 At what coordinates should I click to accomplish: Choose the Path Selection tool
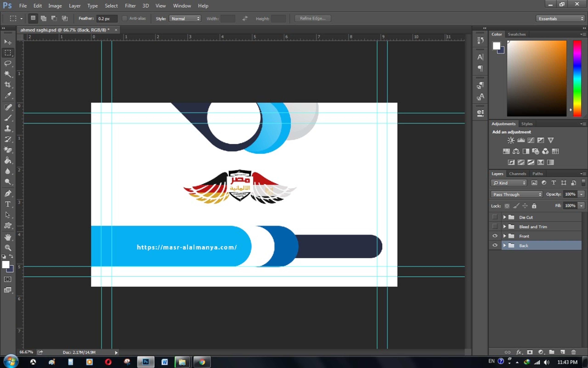point(8,215)
